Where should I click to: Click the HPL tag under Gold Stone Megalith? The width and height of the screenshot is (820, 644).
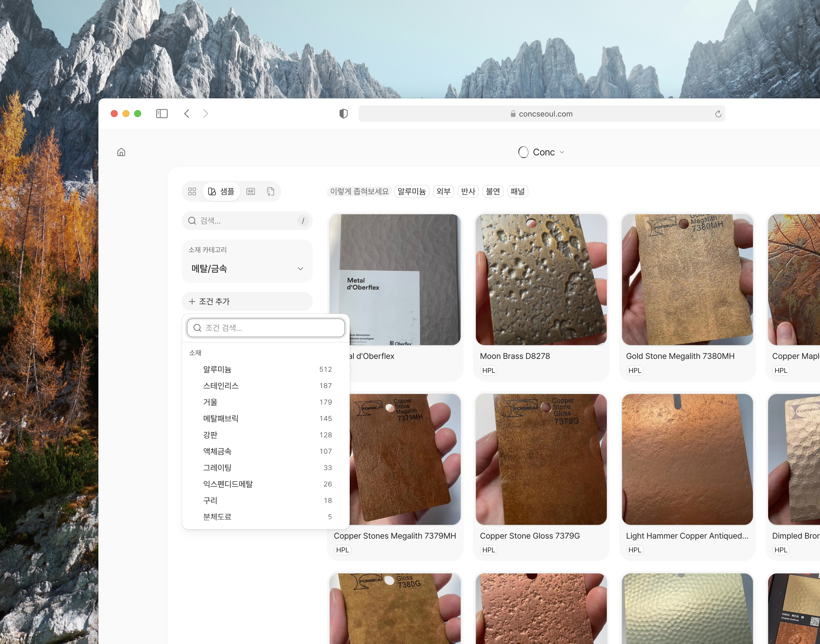[634, 371]
